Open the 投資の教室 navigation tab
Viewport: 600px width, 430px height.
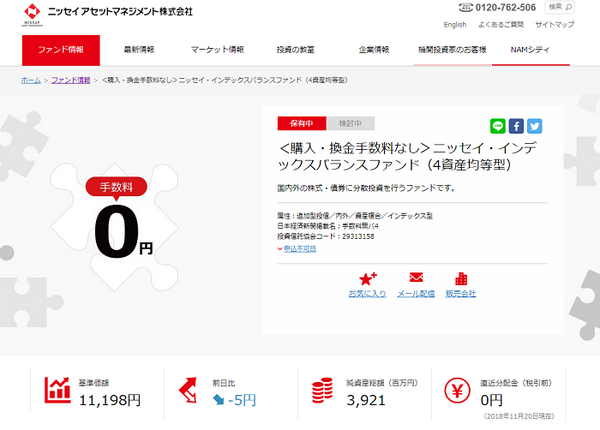tap(295, 50)
